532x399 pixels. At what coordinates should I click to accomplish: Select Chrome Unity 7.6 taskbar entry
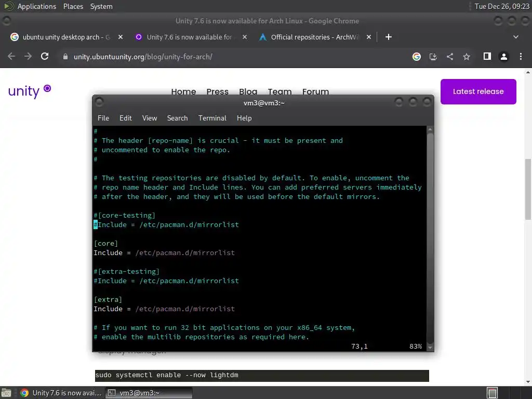[x=60, y=393]
